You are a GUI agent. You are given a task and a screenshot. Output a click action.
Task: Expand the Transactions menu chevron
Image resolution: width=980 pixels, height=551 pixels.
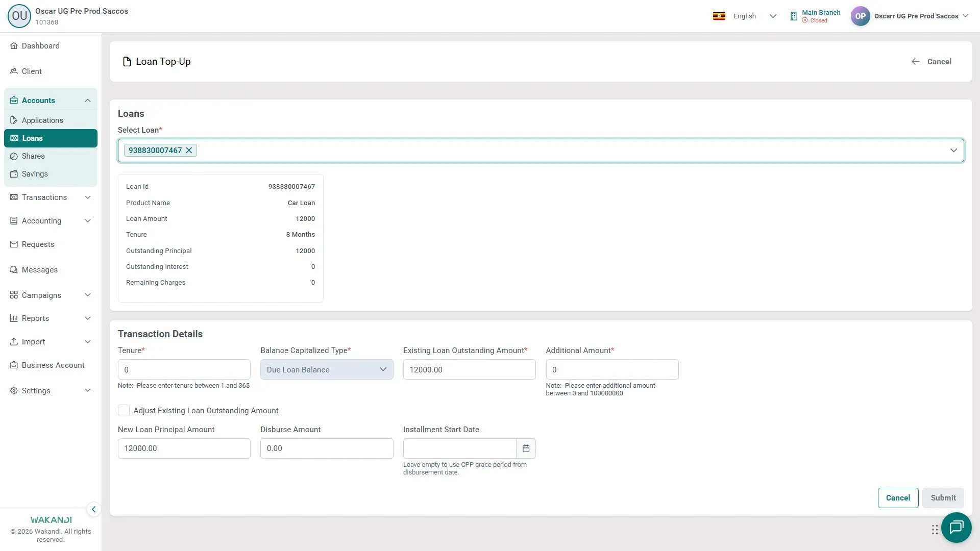click(88, 197)
